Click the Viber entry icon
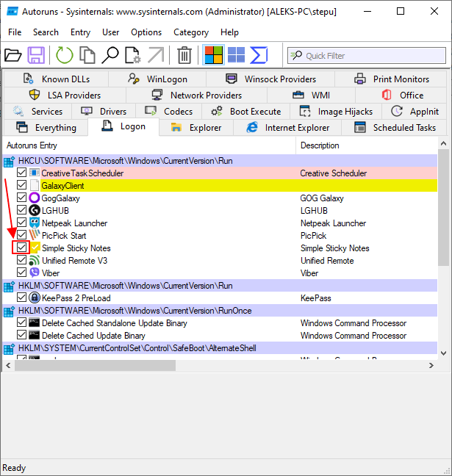The width and height of the screenshot is (452, 476). [35, 273]
